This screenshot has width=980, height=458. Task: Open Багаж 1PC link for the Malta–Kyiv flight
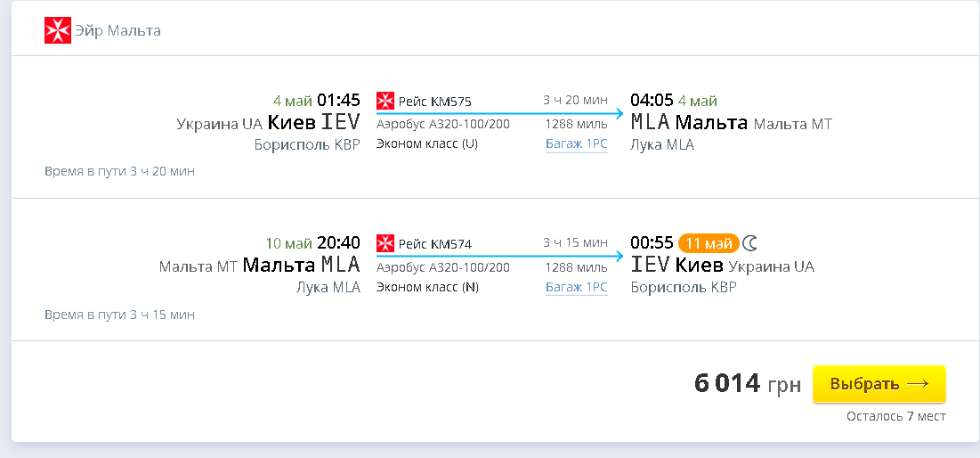(x=576, y=287)
